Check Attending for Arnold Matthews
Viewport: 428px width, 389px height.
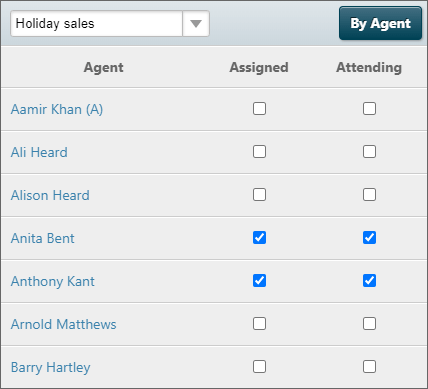[369, 324]
